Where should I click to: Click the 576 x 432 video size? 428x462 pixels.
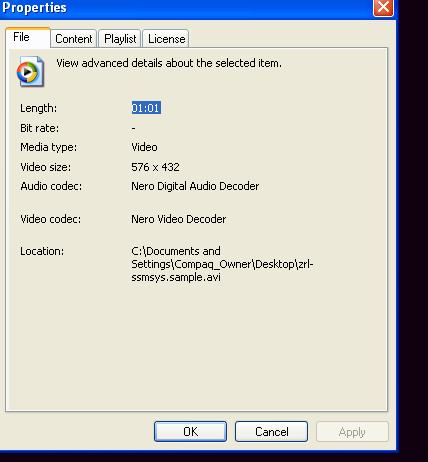155,167
